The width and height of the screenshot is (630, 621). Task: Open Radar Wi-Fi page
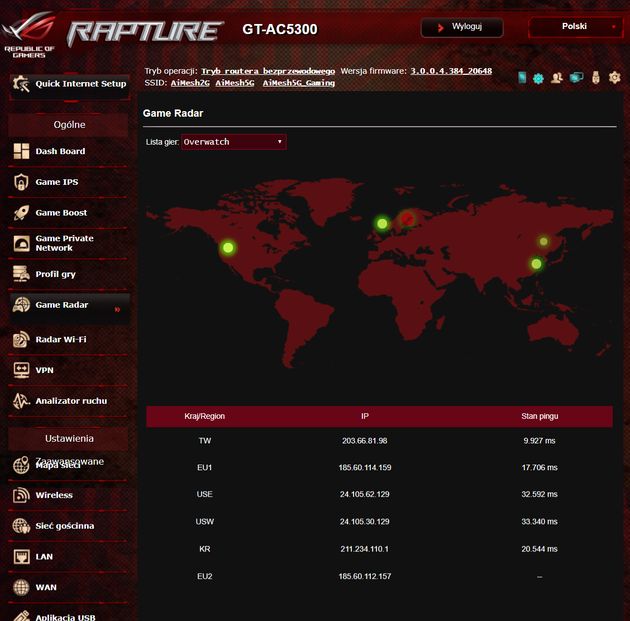[x=68, y=339]
